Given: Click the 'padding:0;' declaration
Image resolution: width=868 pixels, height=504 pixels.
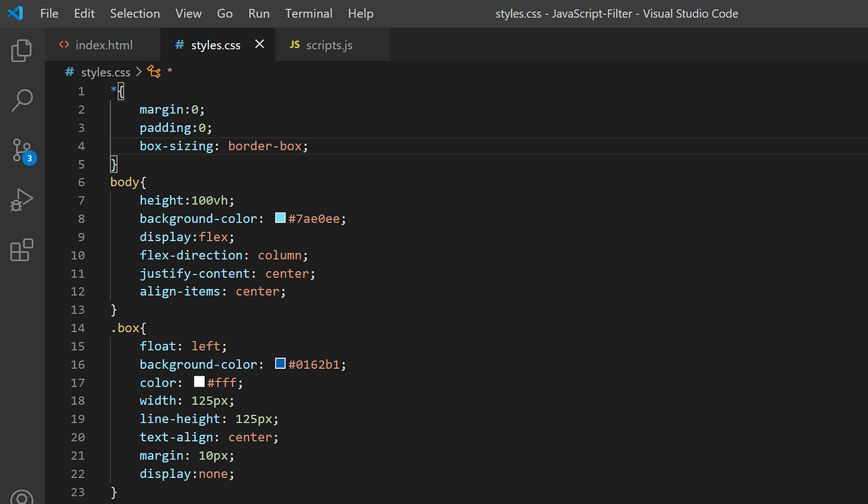Looking at the screenshot, I should tap(176, 128).
